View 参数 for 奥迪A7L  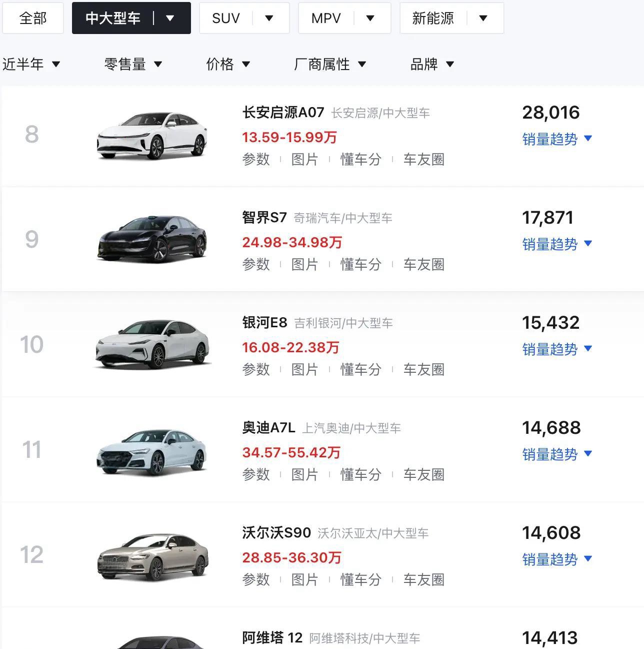256,474
